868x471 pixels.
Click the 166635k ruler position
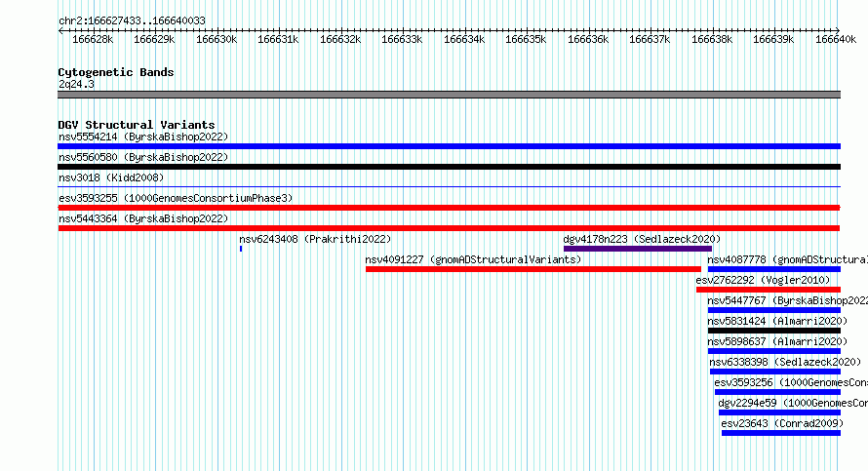[526, 39]
